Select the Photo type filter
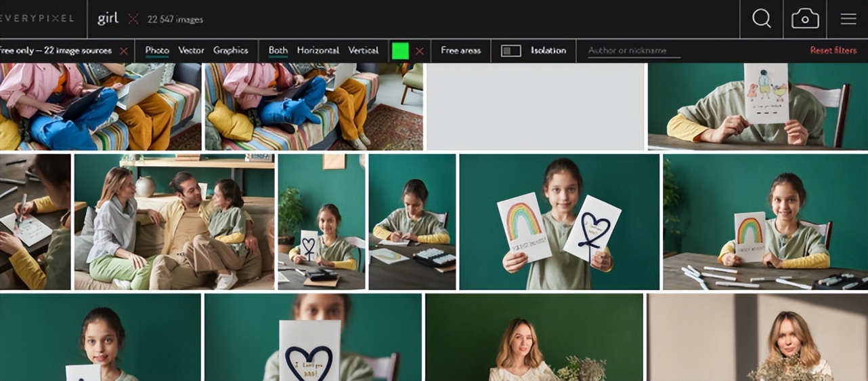Image resolution: width=868 pixels, height=381 pixels. coord(157,51)
